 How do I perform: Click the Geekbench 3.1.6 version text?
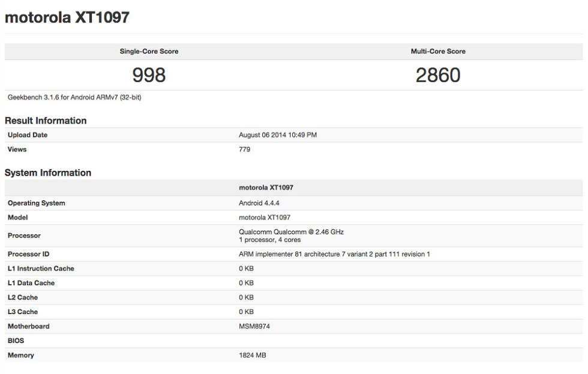click(x=74, y=97)
